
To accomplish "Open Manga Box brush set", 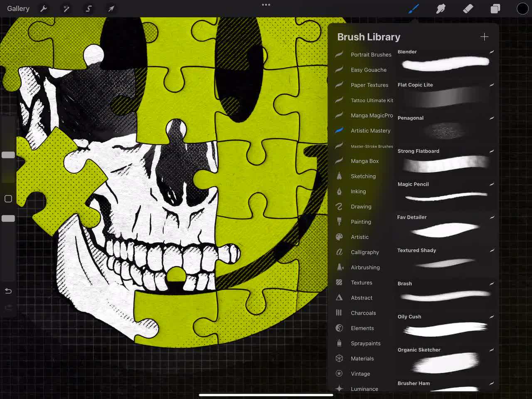I will tap(364, 161).
